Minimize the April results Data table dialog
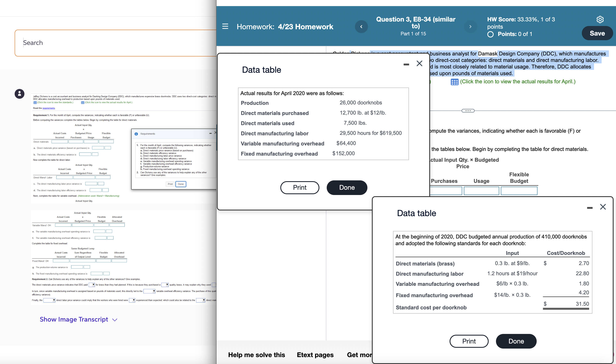The width and height of the screenshot is (616, 364). click(406, 64)
